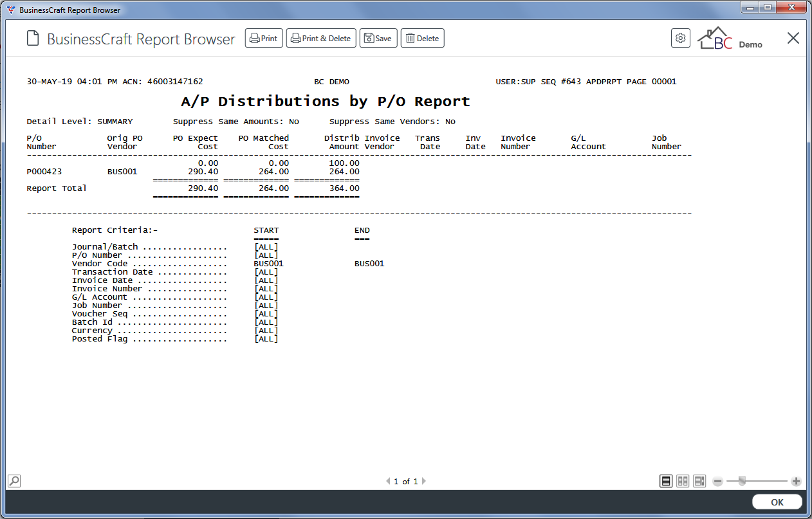The width and height of the screenshot is (812, 519).
Task: Click the END vendor code BUS001
Action: 369,264
